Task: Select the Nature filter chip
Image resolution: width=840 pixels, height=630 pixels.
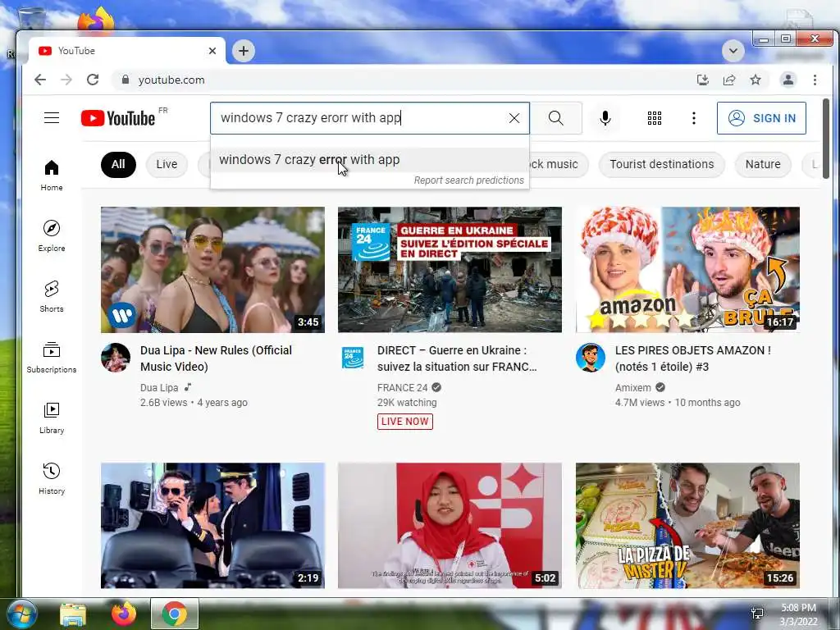Action: point(763,164)
